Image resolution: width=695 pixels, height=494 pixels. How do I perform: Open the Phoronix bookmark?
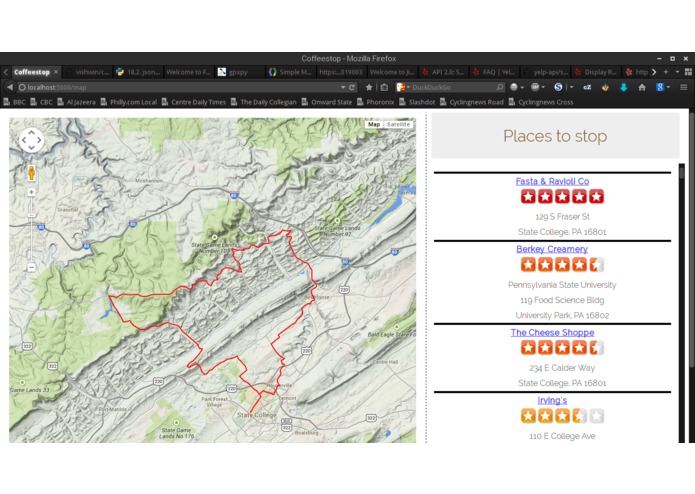[375, 102]
